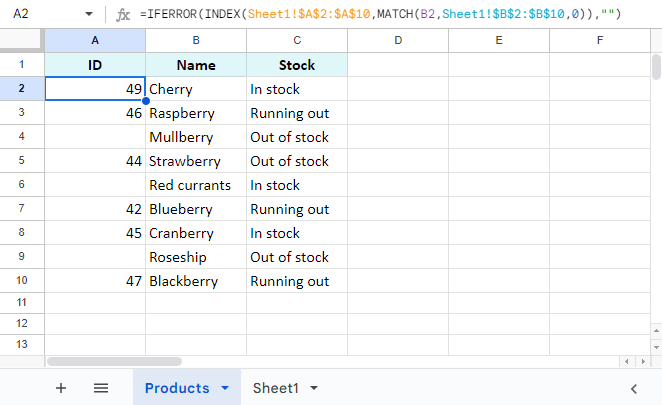Select column A header
Screen dimensions: 662x405
[x=95, y=41]
